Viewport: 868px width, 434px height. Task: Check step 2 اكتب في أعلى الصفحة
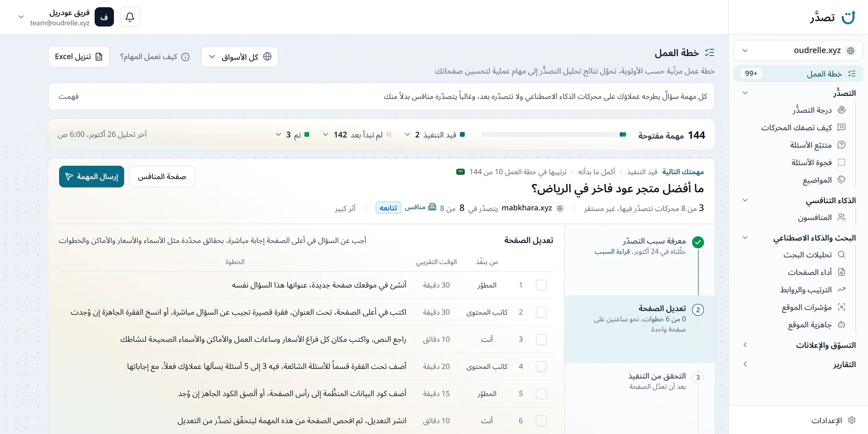[x=541, y=312]
